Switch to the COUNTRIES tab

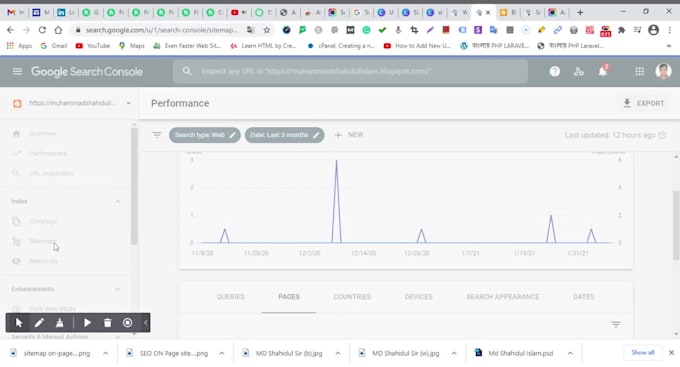pos(352,297)
